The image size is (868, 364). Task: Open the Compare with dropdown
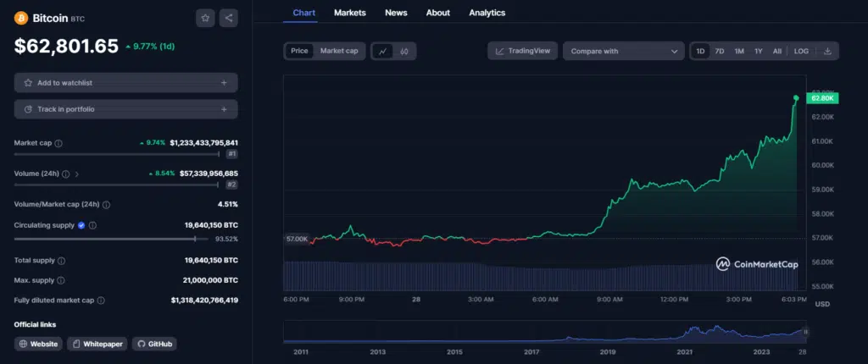tap(623, 51)
